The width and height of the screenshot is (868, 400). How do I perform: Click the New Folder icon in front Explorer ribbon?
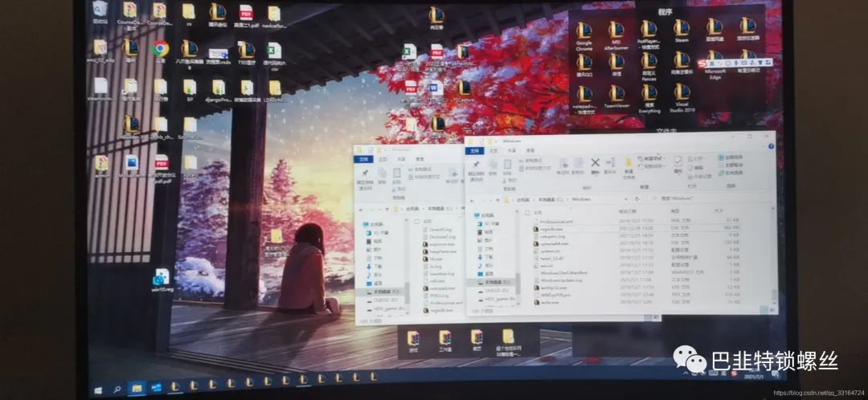pyautogui.click(x=628, y=166)
